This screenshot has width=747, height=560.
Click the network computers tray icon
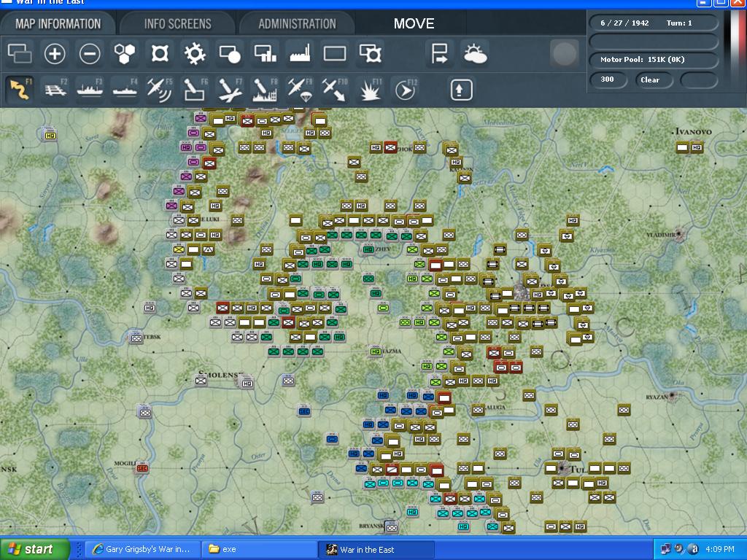click(665, 549)
